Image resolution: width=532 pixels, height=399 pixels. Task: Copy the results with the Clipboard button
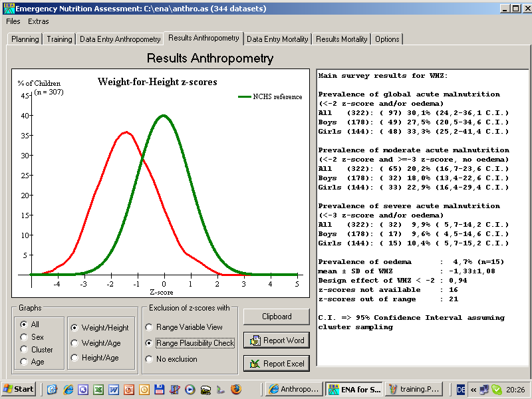pos(276,317)
